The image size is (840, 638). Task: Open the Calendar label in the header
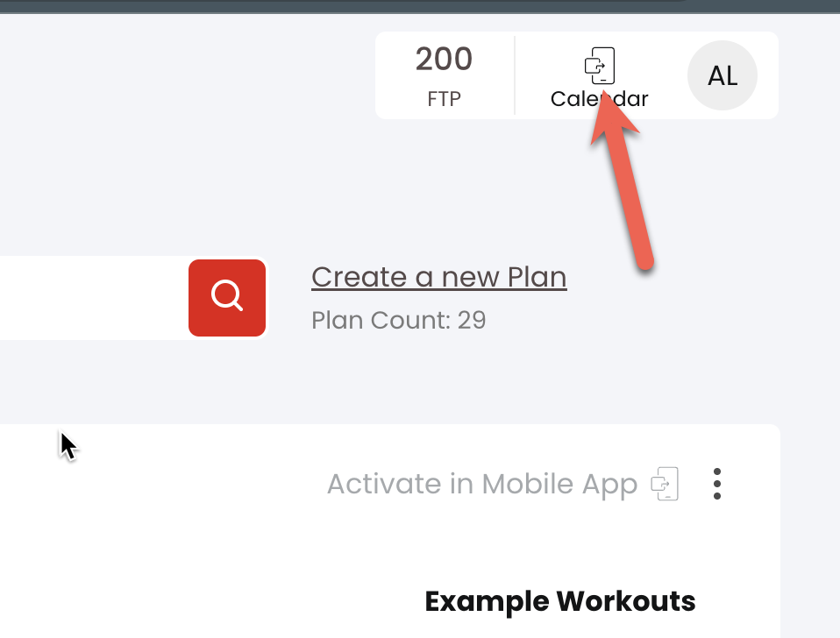click(600, 99)
